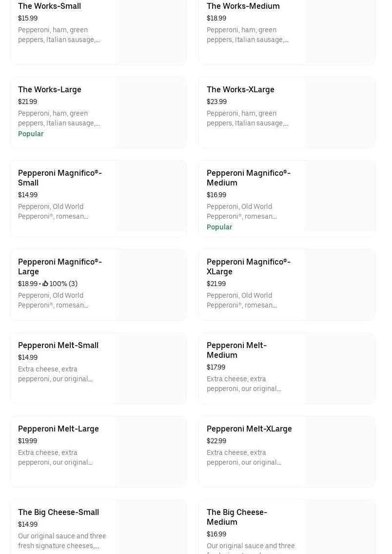Click the thumbs-up rating icon on Pepperoni Magnifico-Large
392x554 pixels.
[x=45, y=284]
